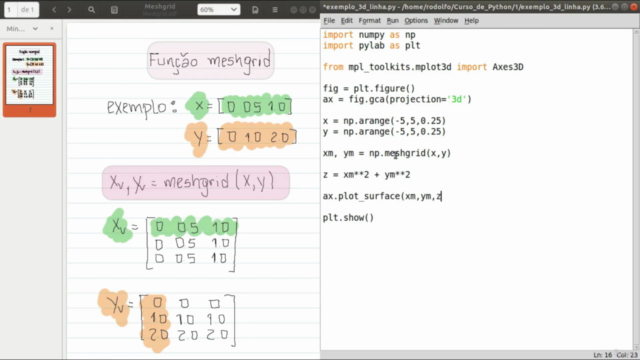Click the 'x = np.arange(-5,5,0.25)' line

click(x=384, y=121)
